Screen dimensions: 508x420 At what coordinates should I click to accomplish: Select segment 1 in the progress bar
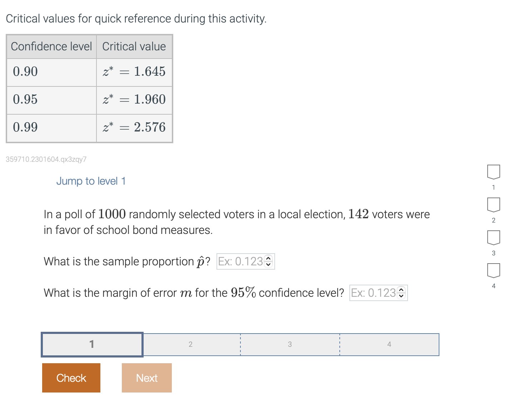[x=92, y=344]
